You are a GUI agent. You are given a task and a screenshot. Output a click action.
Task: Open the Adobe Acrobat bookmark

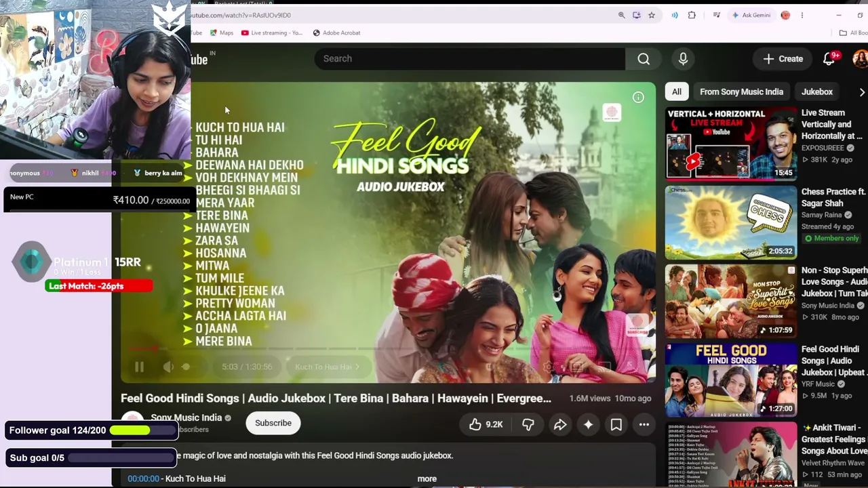tap(336, 33)
